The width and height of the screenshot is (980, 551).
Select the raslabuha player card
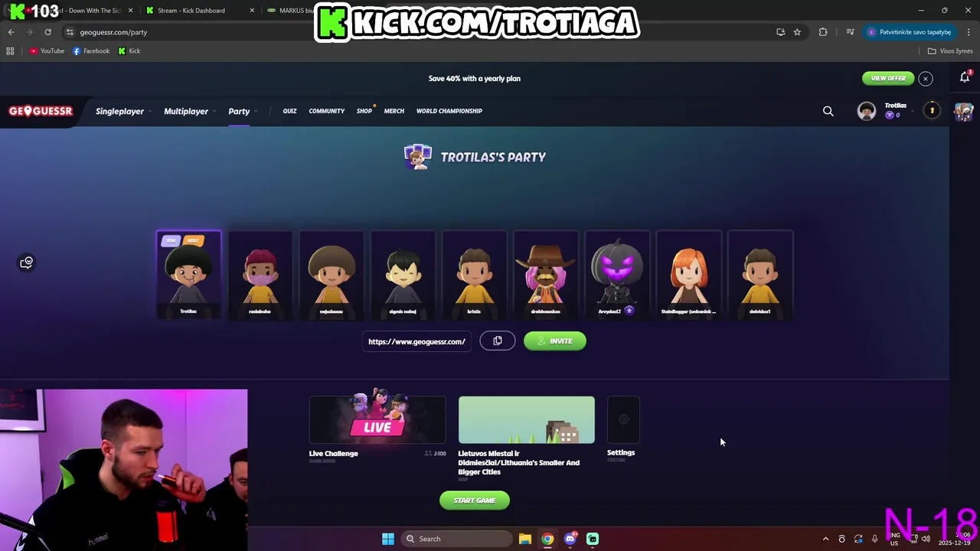coord(260,274)
